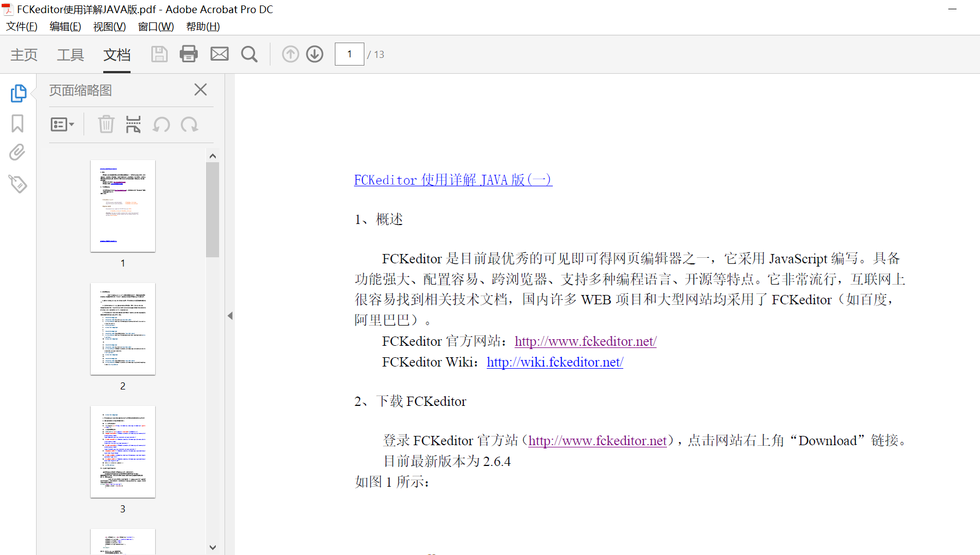The image size is (980, 555).
Task: Click the thumbnail panel scrollbar thumb
Action: tap(212, 210)
